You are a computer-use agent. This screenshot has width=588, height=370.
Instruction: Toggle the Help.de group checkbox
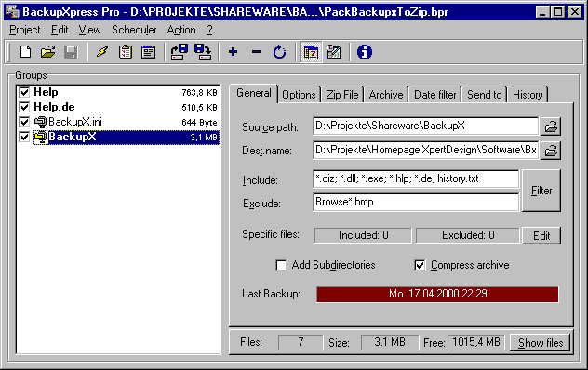(x=24, y=107)
